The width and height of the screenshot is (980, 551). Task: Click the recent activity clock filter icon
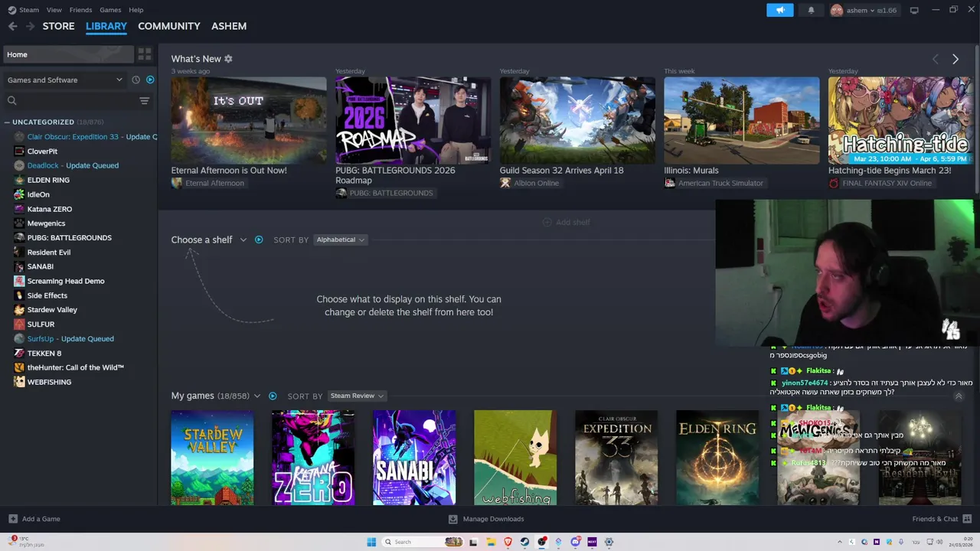coord(136,80)
